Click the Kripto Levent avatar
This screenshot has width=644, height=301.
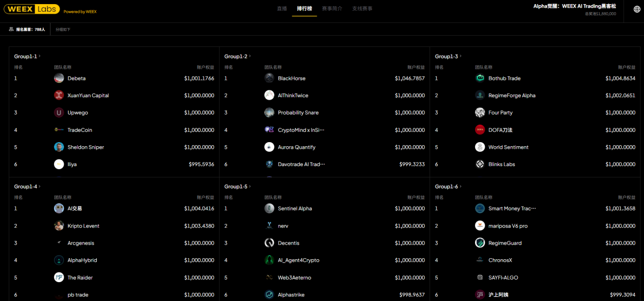(x=59, y=226)
